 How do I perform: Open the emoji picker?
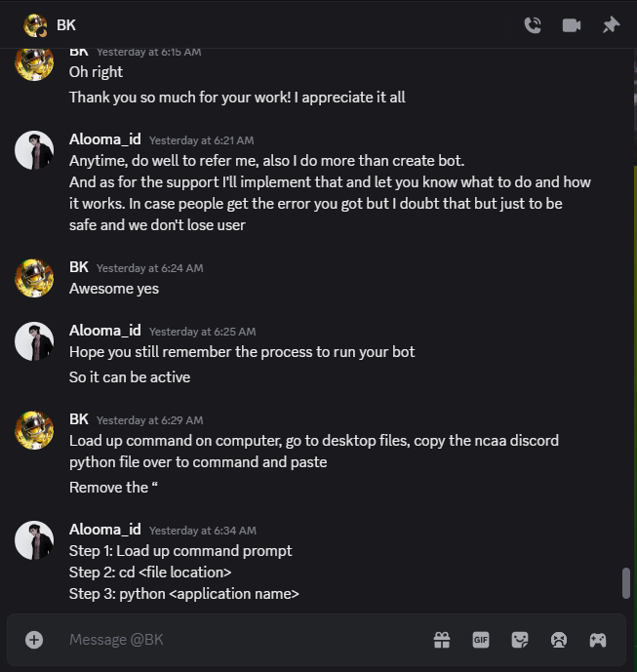coord(559,640)
